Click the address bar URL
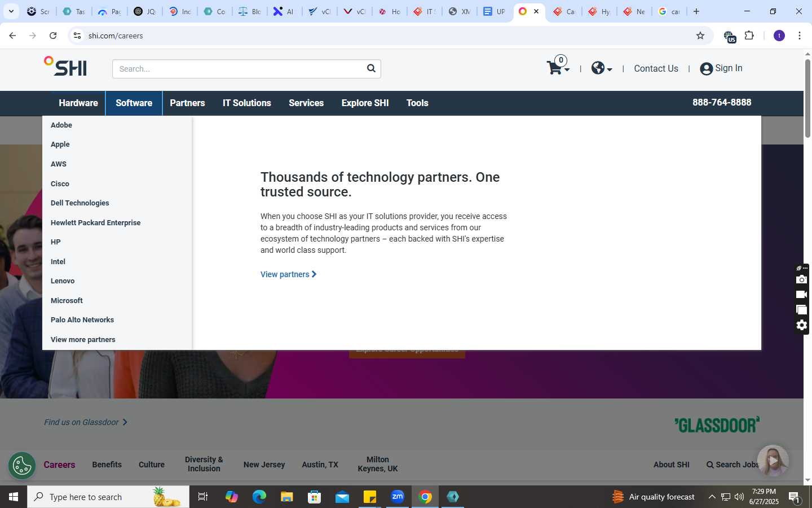Image resolution: width=812 pixels, height=508 pixels. coord(116,36)
